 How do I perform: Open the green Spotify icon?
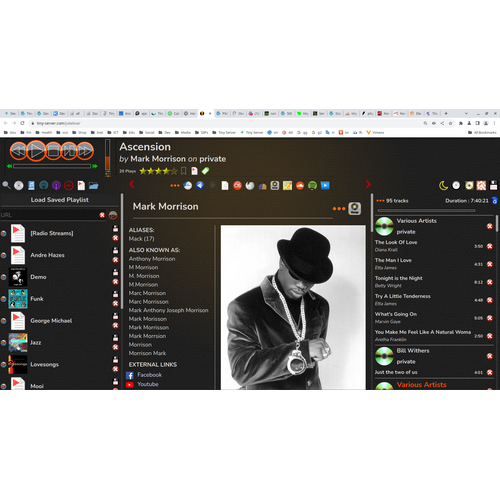click(x=312, y=185)
